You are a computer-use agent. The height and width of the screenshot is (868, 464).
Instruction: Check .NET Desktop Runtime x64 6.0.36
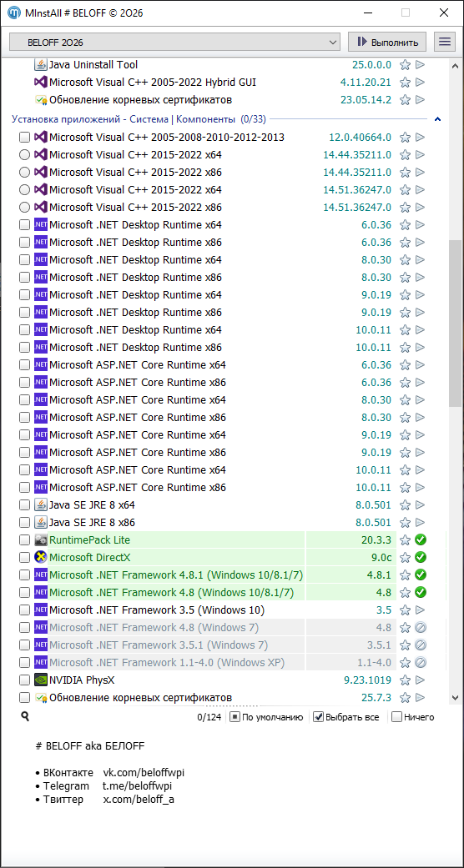[x=24, y=225]
